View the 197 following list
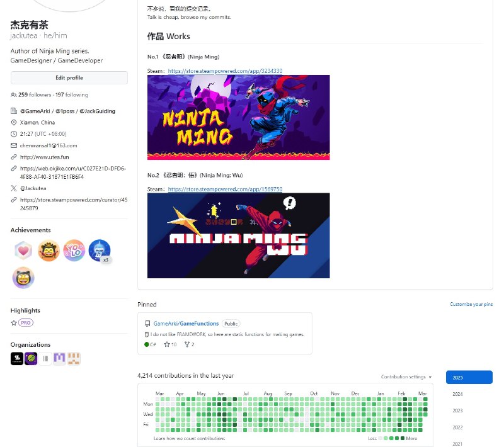This screenshot has height=447, width=504. 72,94
